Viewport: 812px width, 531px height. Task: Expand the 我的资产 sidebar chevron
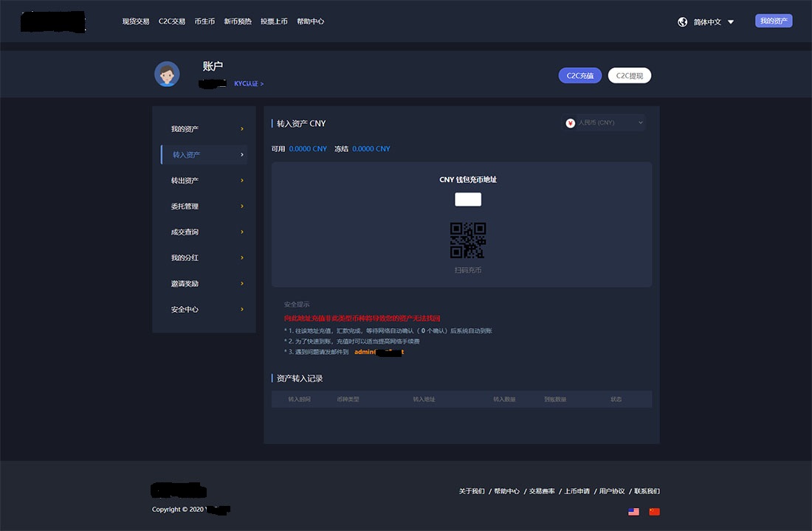click(242, 129)
